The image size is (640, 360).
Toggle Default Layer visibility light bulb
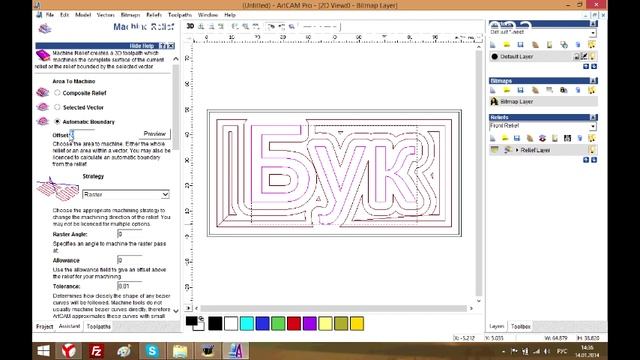[592, 56]
